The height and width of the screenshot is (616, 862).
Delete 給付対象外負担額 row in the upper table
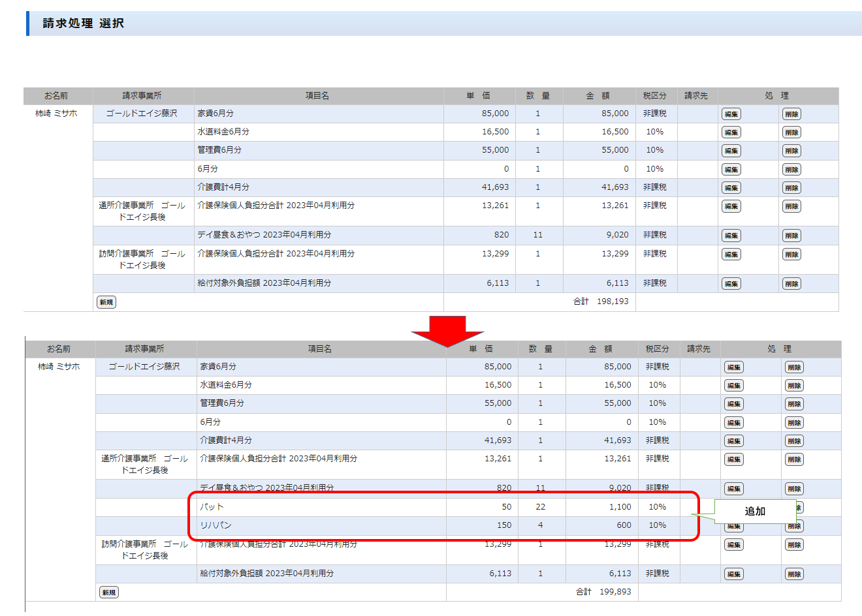pyautogui.click(x=791, y=284)
